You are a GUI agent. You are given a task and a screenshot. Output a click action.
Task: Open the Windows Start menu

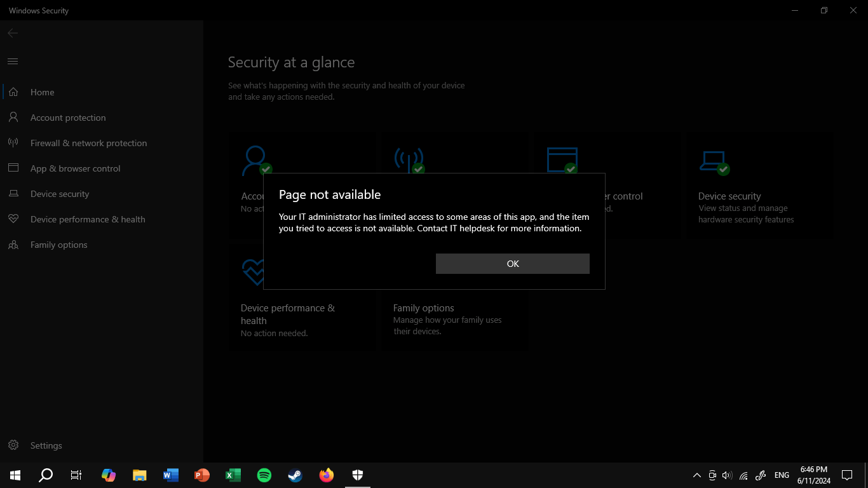pyautogui.click(x=15, y=475)
